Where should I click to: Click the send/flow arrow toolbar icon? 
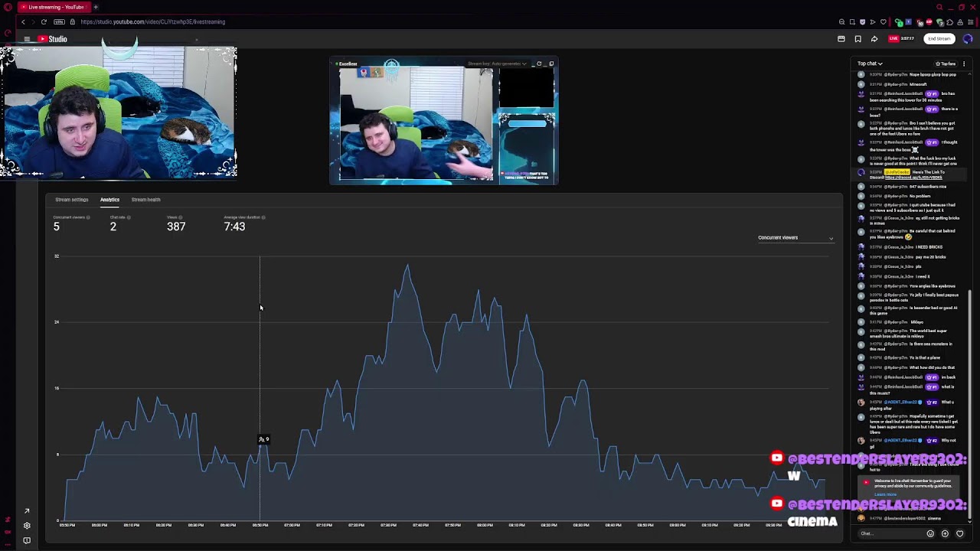pyautogui.click(x=872, y=21)
